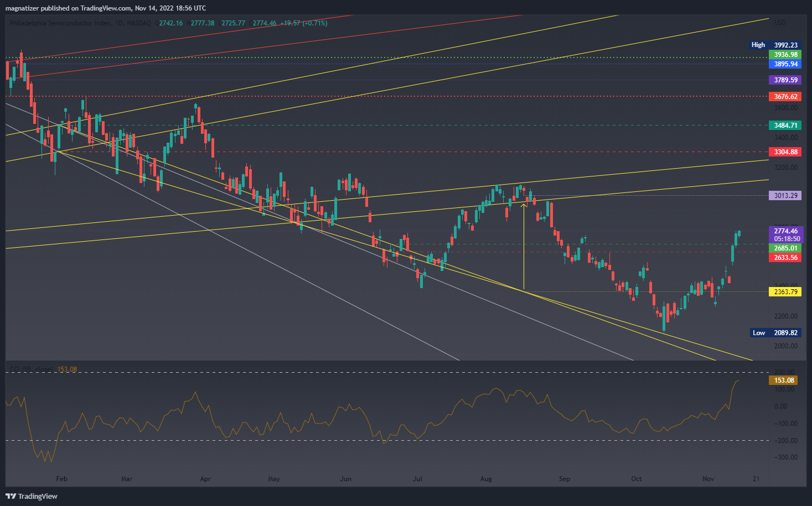
Task: Select the lavender 3013.29 price label
Action: (x=785, y=195)
